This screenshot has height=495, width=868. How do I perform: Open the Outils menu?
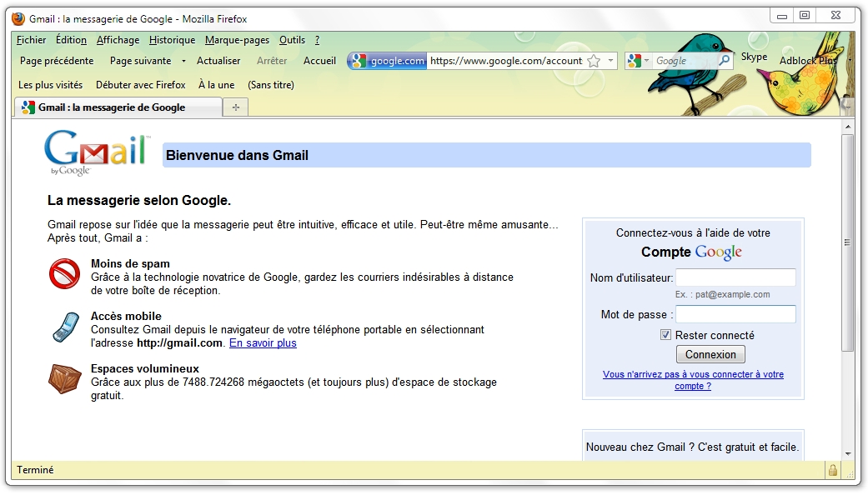coord(293,40)
